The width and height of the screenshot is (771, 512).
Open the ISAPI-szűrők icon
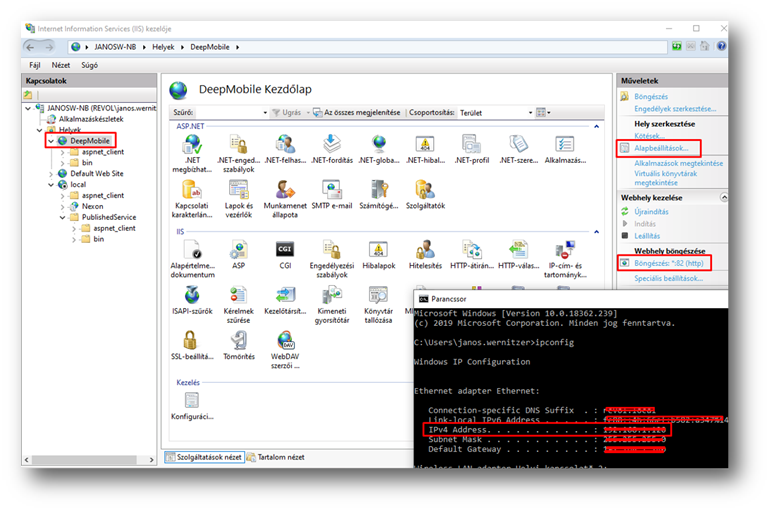tap(192, 296)
